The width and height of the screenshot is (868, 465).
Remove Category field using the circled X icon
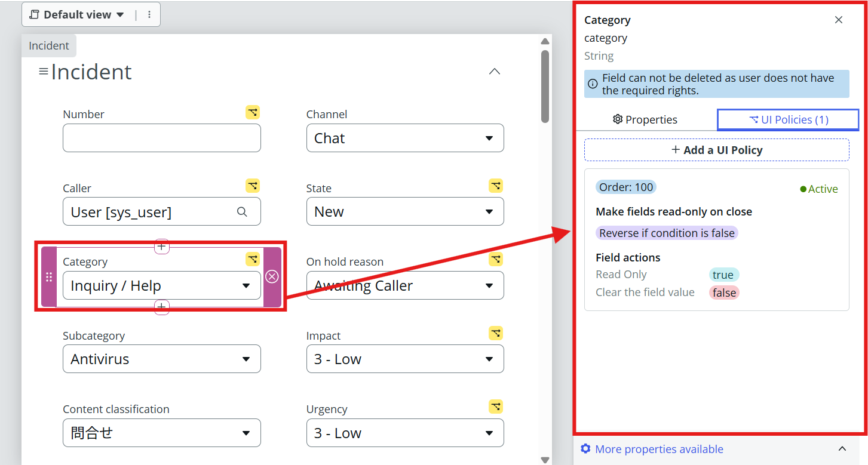[272, 276]
